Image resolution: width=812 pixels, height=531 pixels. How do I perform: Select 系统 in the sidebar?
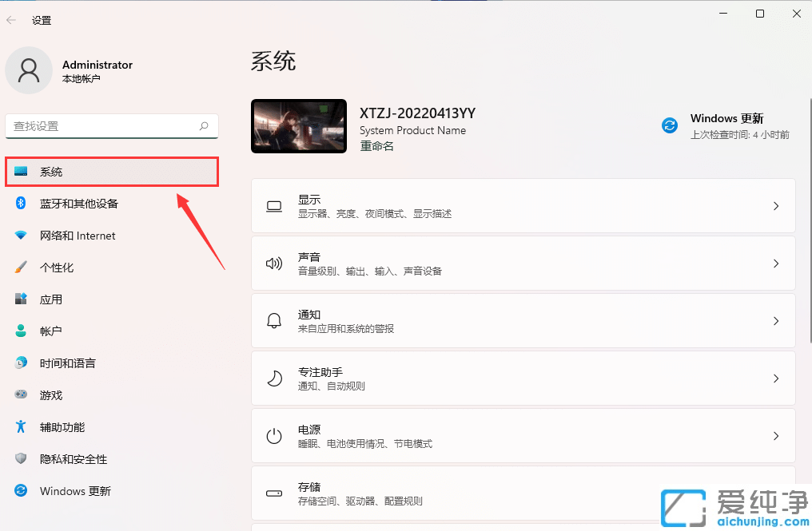[112, 172]
